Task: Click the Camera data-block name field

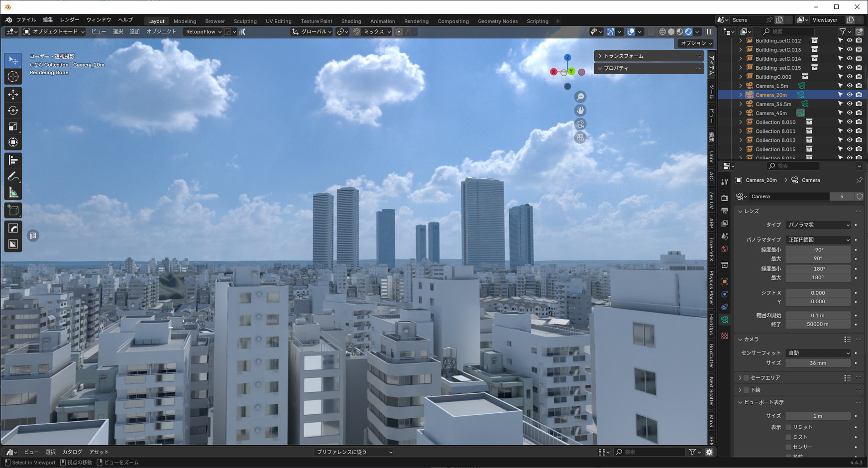Action: pos(789,197)
